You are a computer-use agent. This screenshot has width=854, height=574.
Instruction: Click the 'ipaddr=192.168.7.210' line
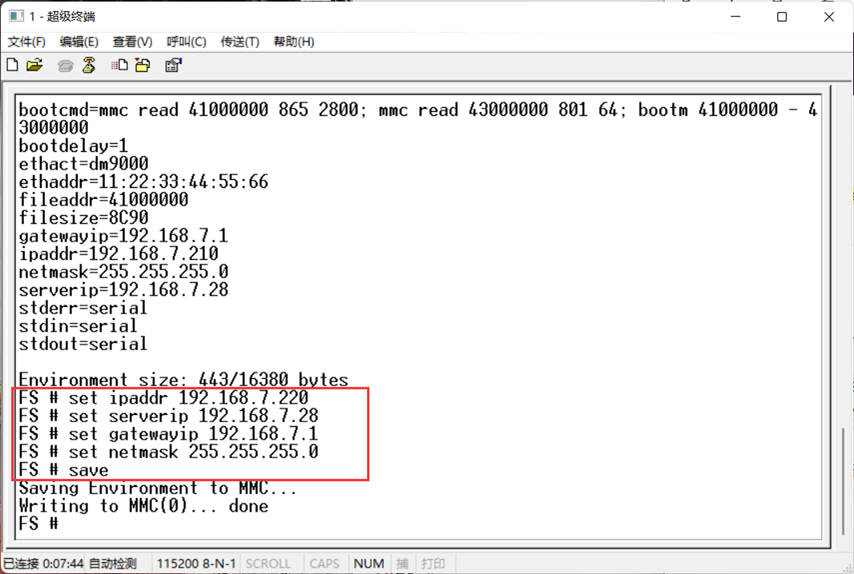pyautogui.click(x=119, y=254)
